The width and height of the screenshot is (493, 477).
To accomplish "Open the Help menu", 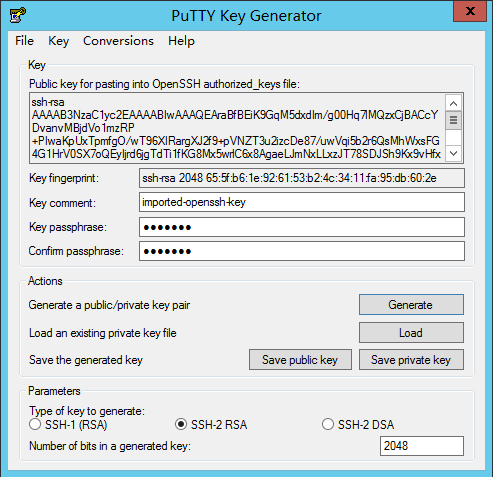I will (x=181, y=41).
